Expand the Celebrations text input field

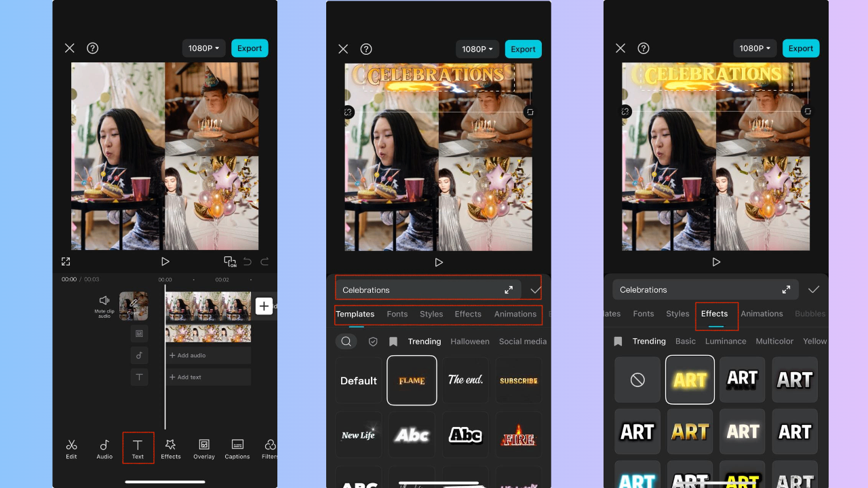point(509,289)
